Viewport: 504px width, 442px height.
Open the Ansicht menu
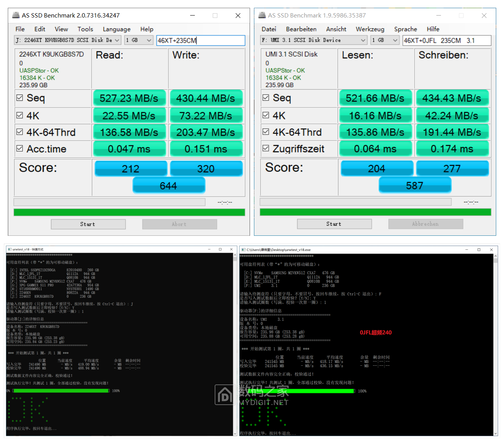coord(336,29)
